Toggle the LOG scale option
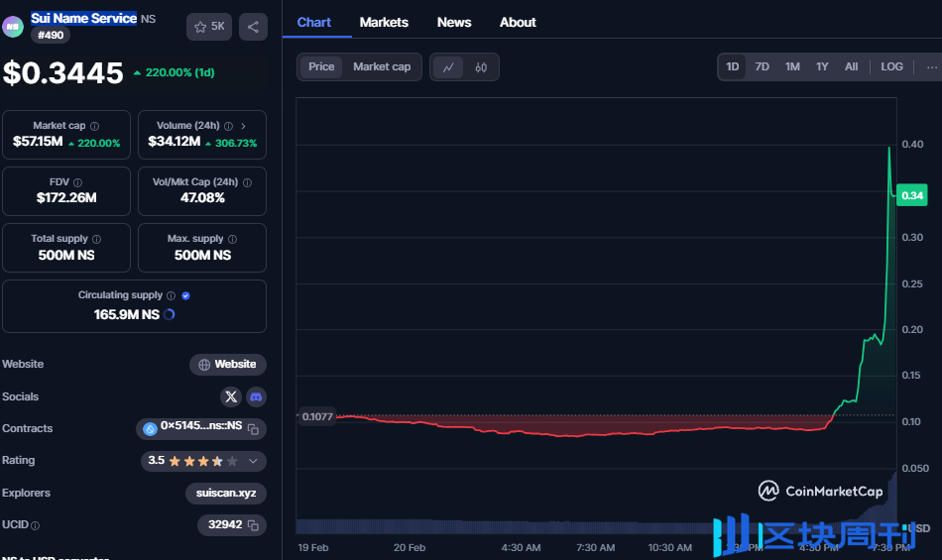942x560 pixels. pyautogui.click(x=891, y=66)
